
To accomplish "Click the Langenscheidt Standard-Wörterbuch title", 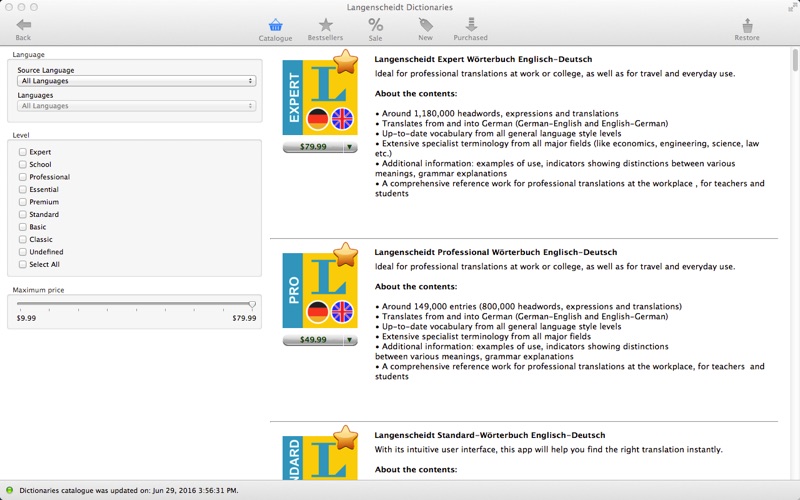I will 490,435.
